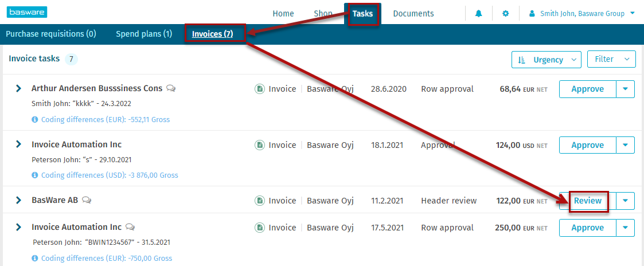Click the date 28.6.2020
644x266 pixels.
[x=389, y=89]
